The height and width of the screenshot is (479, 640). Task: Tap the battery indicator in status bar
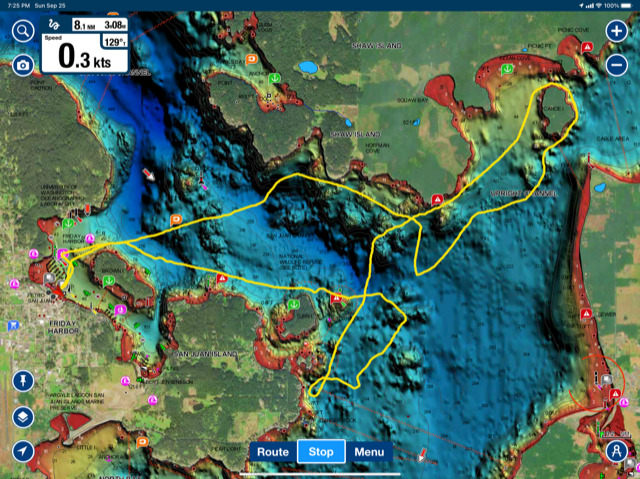click(626, 6)
